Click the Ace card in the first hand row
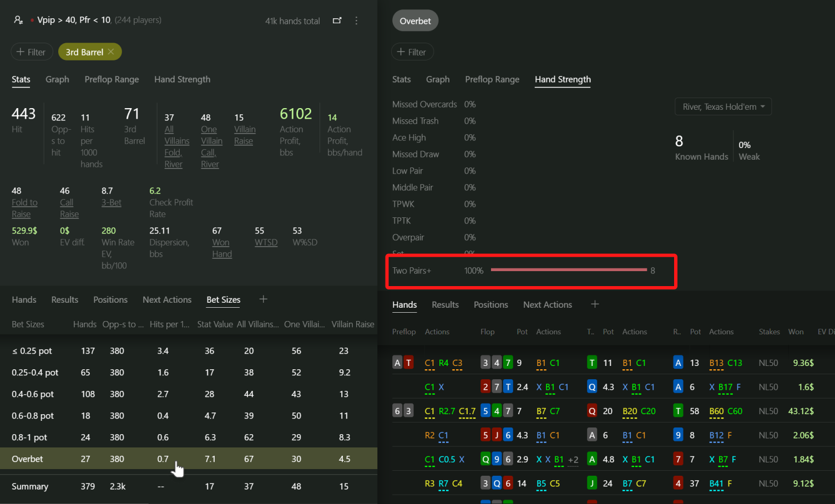The height and width of the screenshot is (504, 835). [397, 363]
